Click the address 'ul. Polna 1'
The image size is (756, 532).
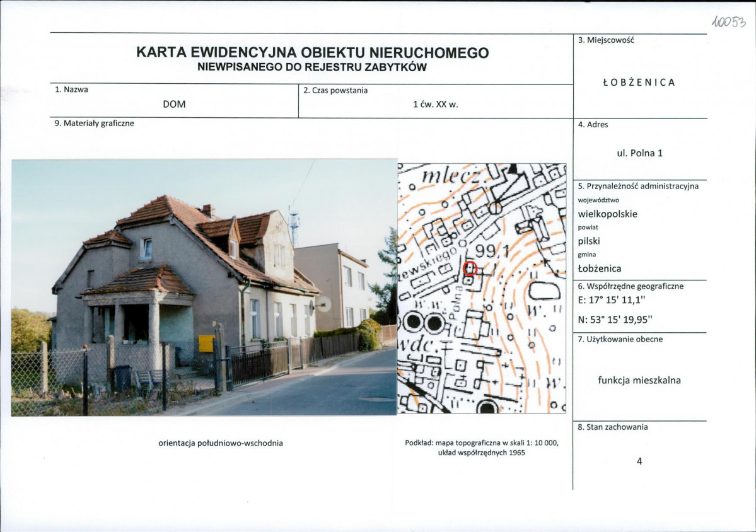(x=640, y=153)
